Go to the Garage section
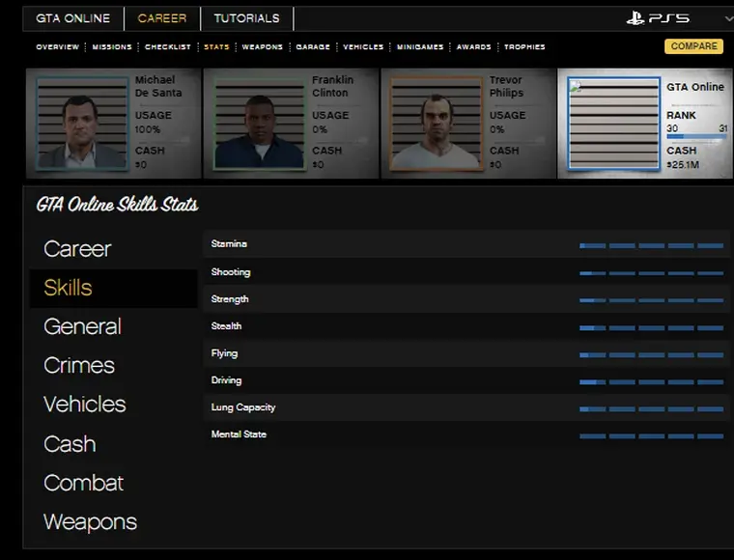 313,46
